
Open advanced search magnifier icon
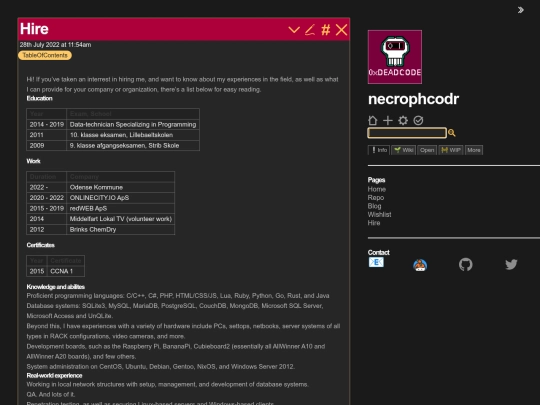(452, 133)
